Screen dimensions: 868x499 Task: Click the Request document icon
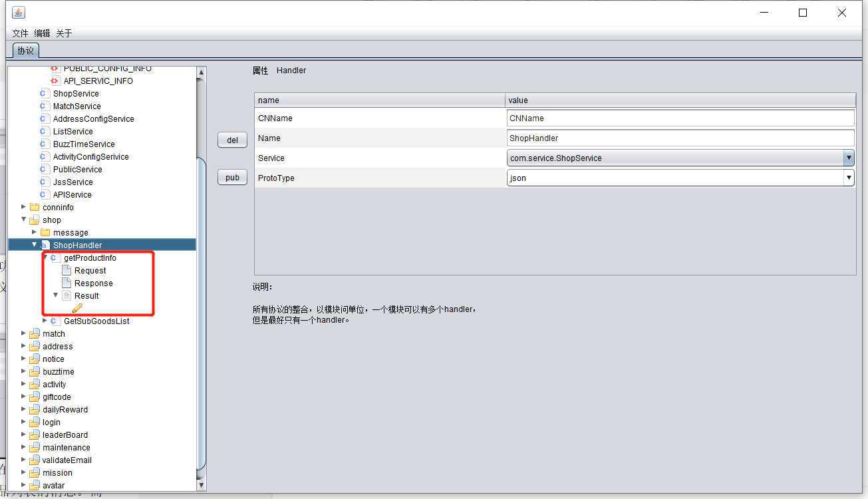[x=67, y=271]
